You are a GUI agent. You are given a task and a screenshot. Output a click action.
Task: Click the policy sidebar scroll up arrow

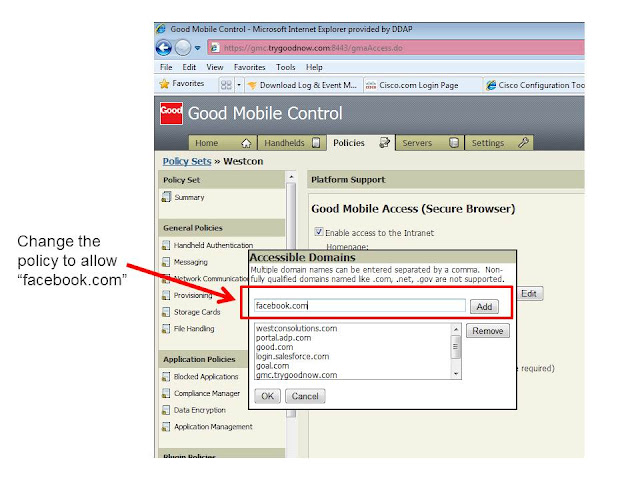point(291,177)
